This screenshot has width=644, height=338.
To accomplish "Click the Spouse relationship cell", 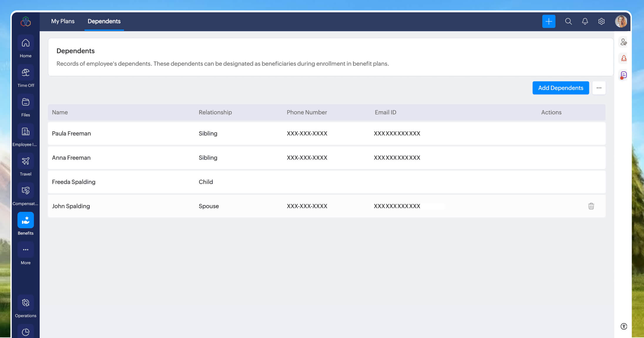I will tap(209, 206).
